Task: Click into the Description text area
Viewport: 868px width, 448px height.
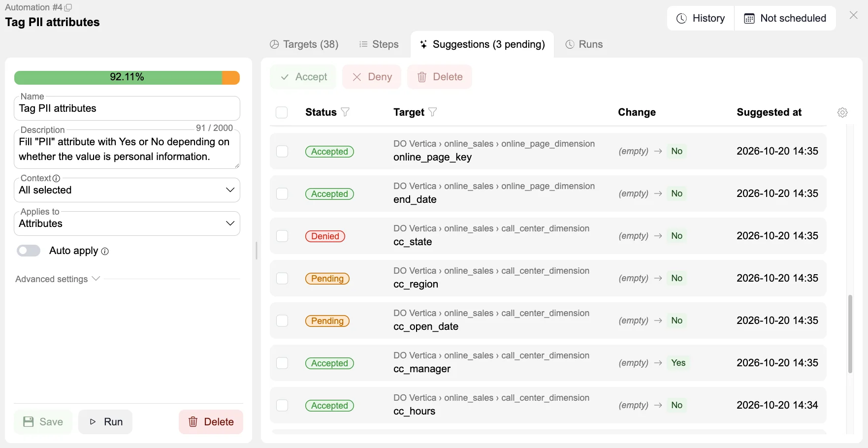Action: tap(127, 149)
